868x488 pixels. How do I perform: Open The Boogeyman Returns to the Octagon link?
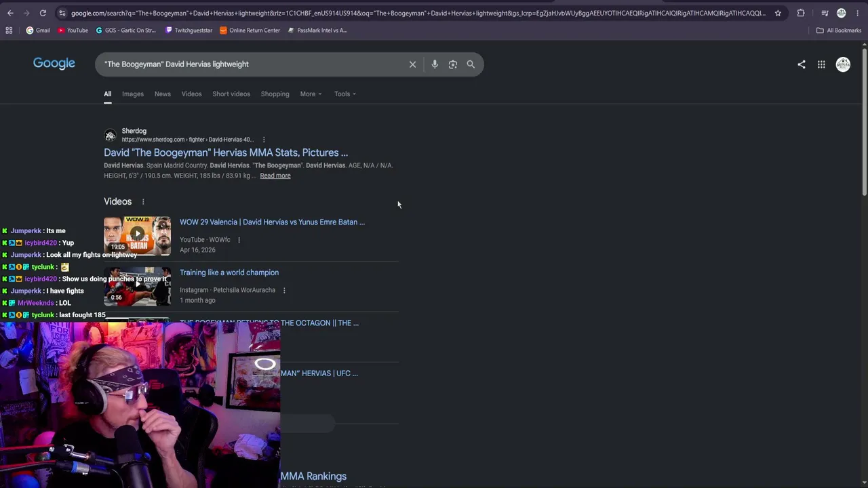269,323
